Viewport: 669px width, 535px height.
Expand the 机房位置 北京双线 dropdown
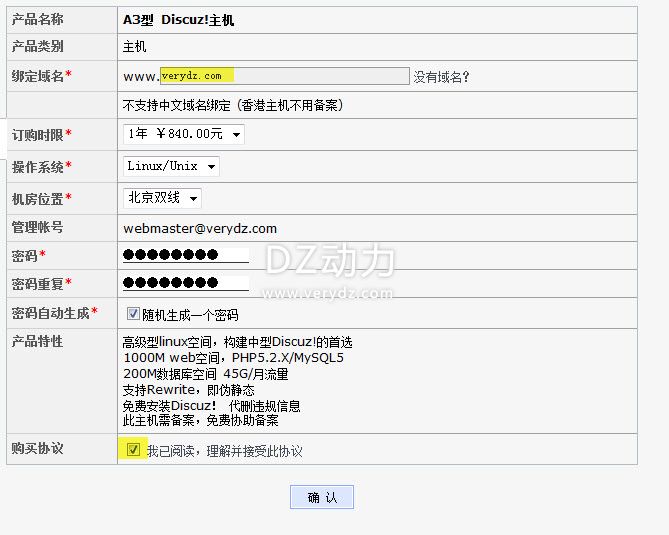[162, 198]
